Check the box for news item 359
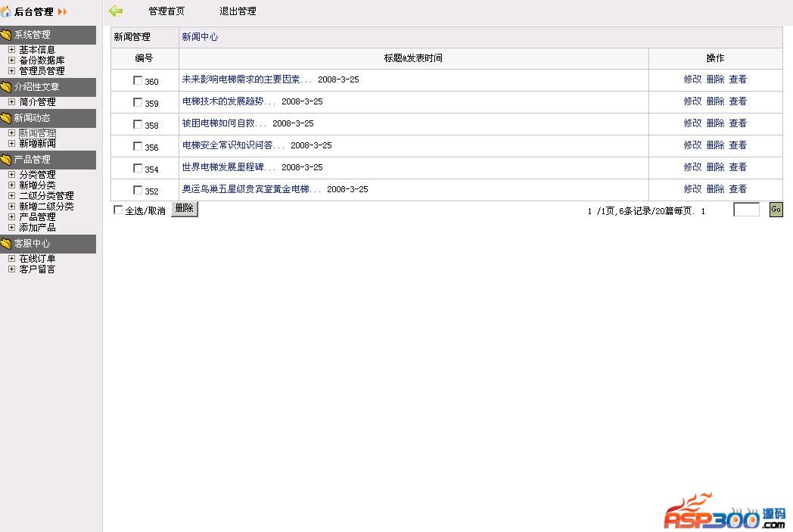 pos(138,102)
